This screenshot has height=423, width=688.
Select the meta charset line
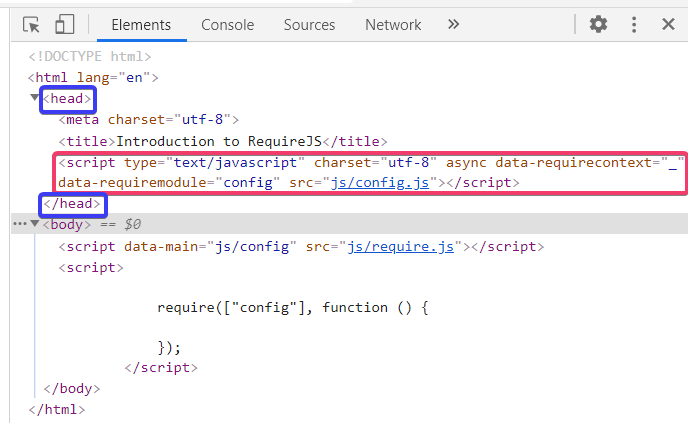coord(148,120)
